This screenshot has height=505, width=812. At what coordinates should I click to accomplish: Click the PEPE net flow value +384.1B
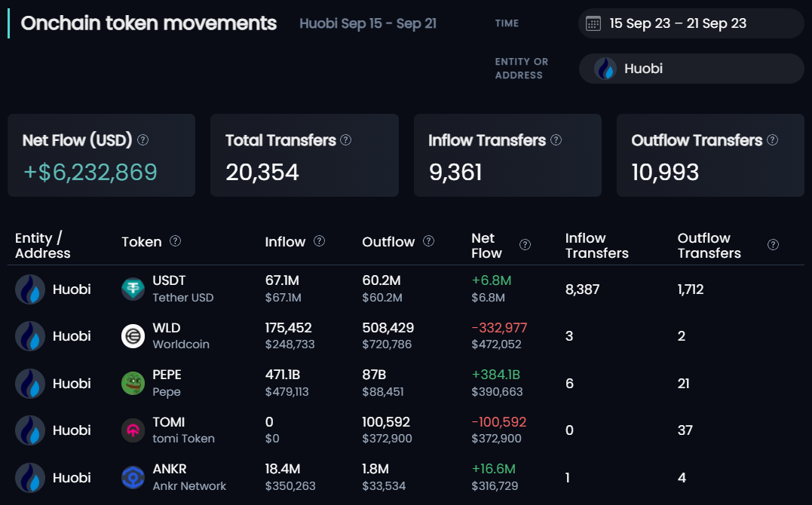pyautogui.click(x=495, y=375)
